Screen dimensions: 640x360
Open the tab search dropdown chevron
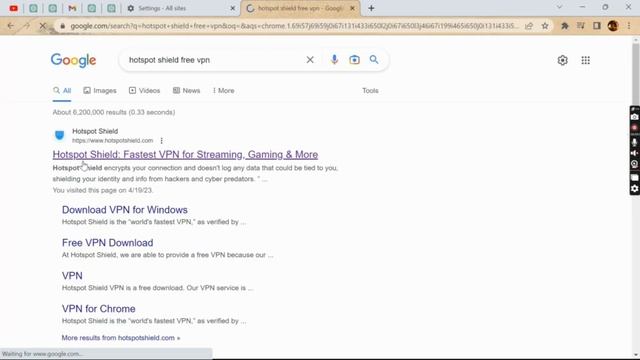click(559, 7)
